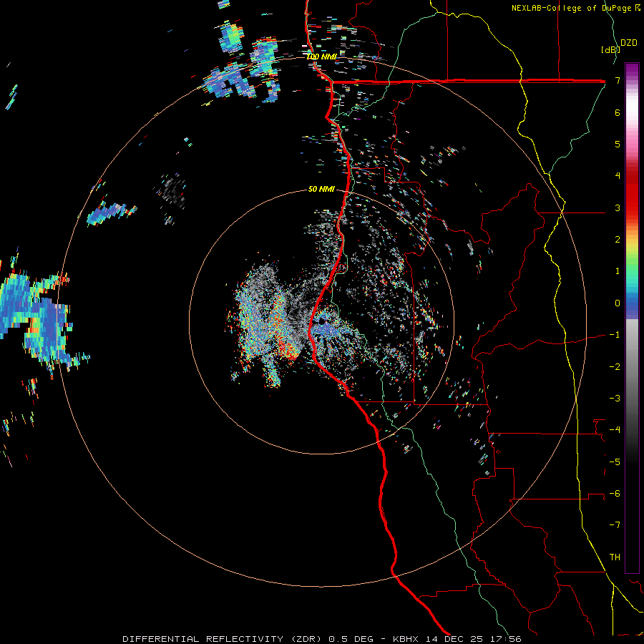Click the 0 dB value on color scale
Screen dimensions: 644x644
point(618,303)
